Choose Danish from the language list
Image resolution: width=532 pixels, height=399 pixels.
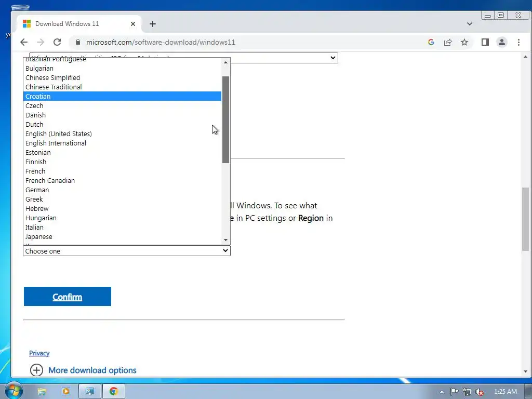pos(122,115)
